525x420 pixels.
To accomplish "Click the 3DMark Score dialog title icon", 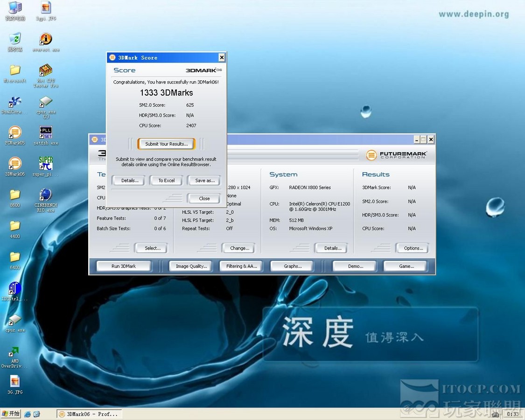I will 112,57.
